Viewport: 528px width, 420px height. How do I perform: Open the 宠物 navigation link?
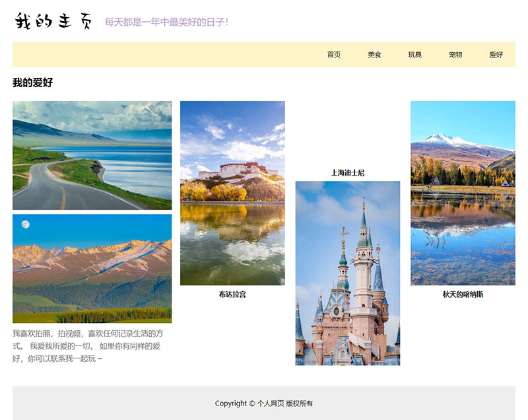coord(455,55)
